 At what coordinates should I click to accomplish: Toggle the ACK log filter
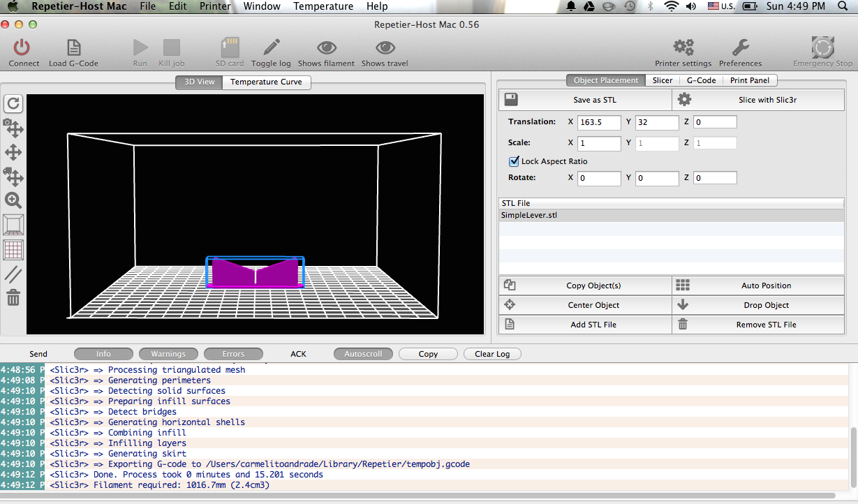coord(298,354)
